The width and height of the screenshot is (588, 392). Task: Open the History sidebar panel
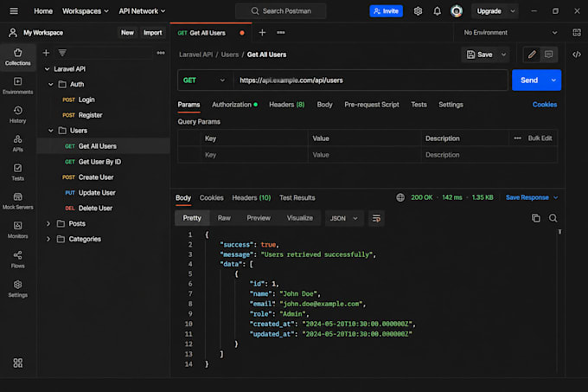pos(17,115)
